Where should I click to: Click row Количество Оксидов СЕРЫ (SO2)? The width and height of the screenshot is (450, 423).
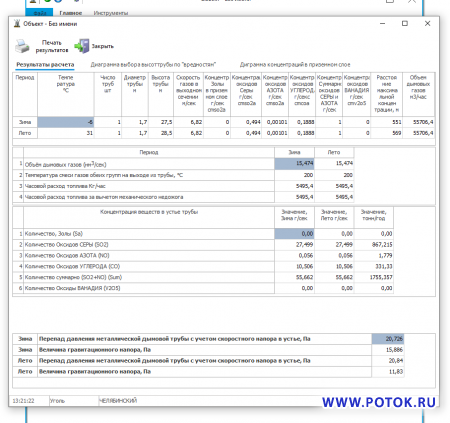203,245
